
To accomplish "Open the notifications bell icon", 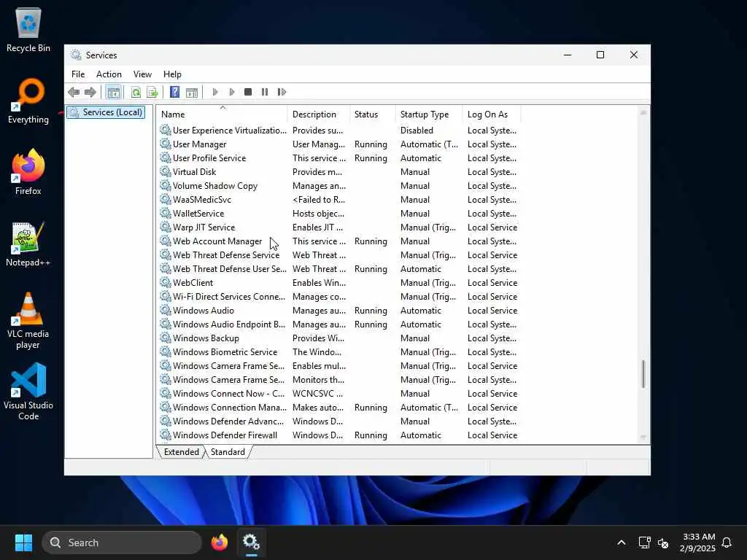I will pyautogui.click(x=727, y=542).
